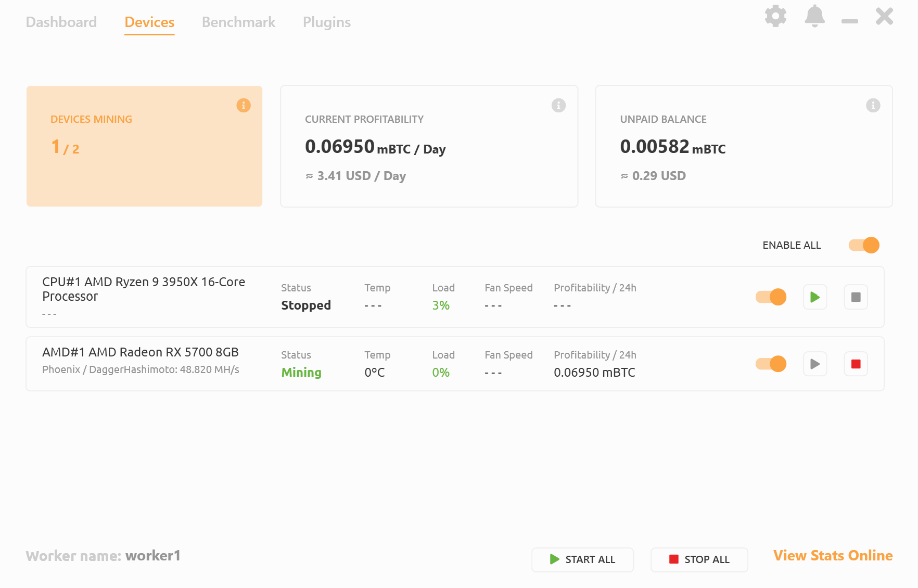Open View Stats Online link

[832, 556]
